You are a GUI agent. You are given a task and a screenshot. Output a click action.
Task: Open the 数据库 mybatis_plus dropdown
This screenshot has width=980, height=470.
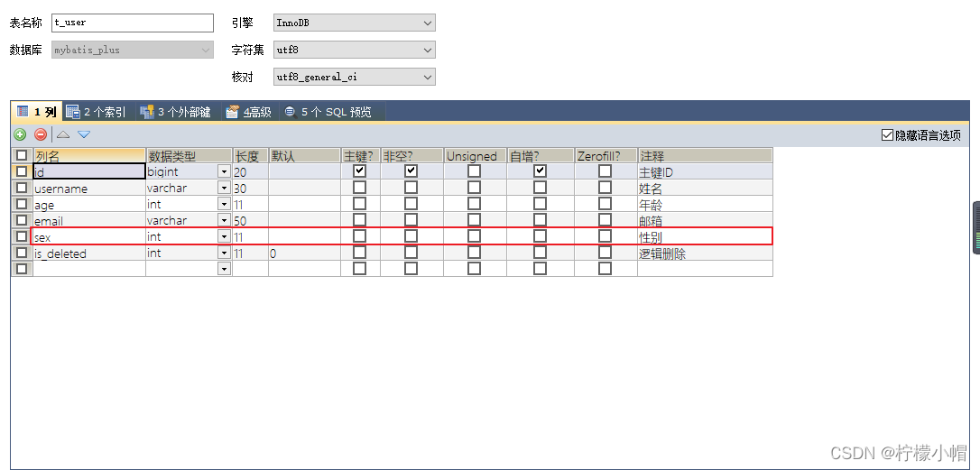point(133,50)
